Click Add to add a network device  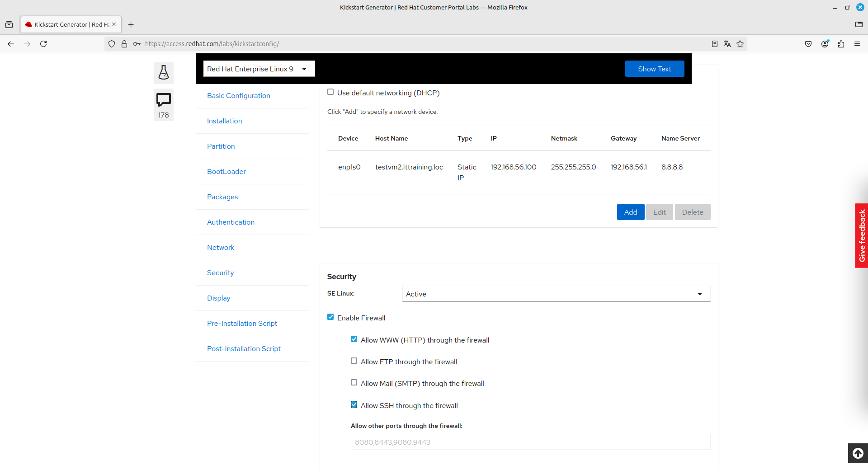pyautogui.click(x=631, y=212)
